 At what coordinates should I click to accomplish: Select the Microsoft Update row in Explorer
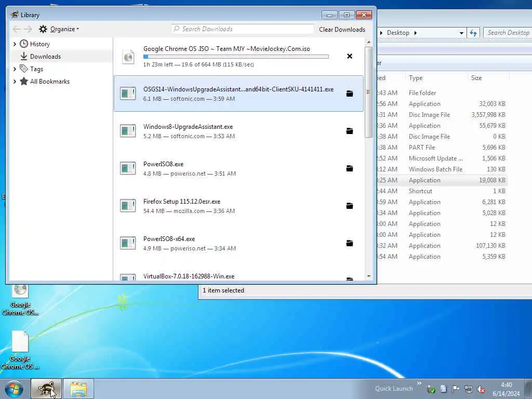(443, 158)
